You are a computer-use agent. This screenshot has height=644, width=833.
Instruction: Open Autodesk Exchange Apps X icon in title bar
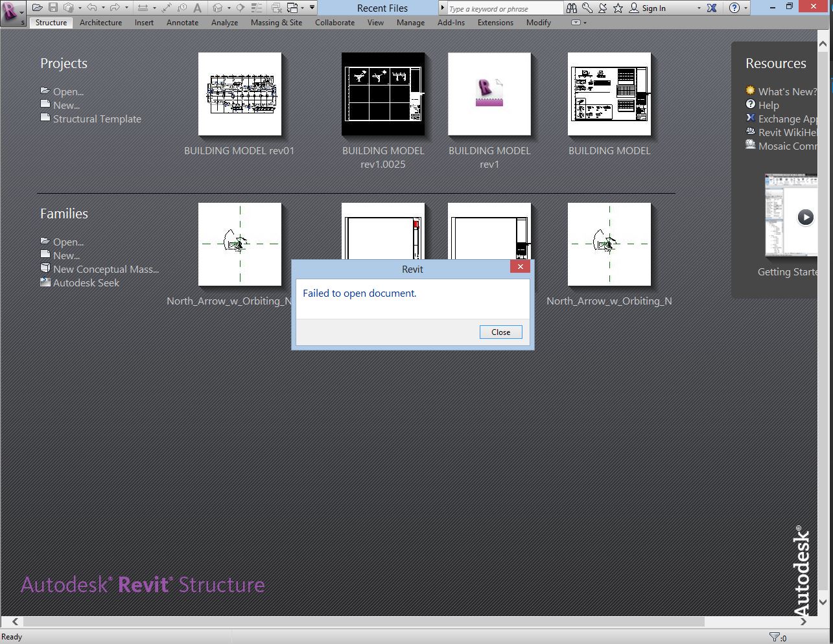point(712,8)
